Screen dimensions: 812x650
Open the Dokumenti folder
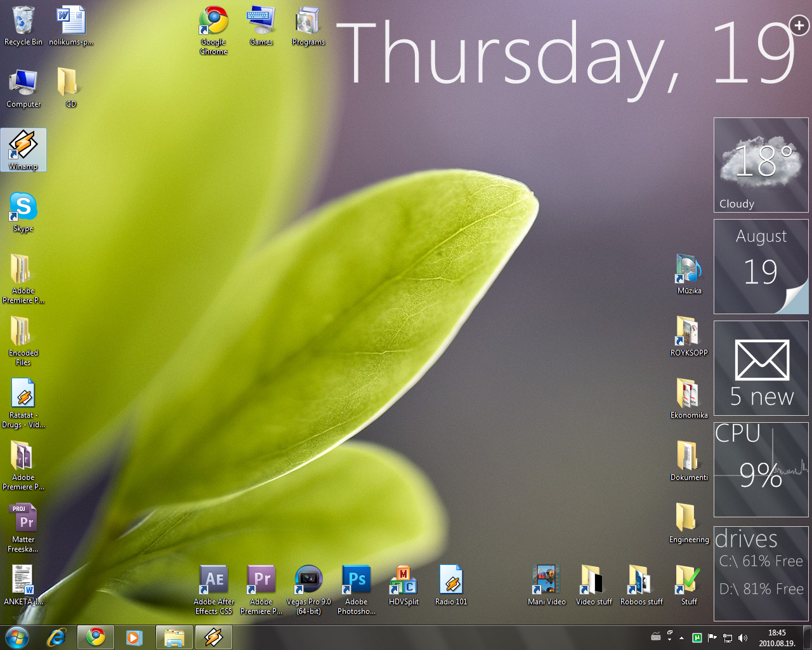click(689, 461)
